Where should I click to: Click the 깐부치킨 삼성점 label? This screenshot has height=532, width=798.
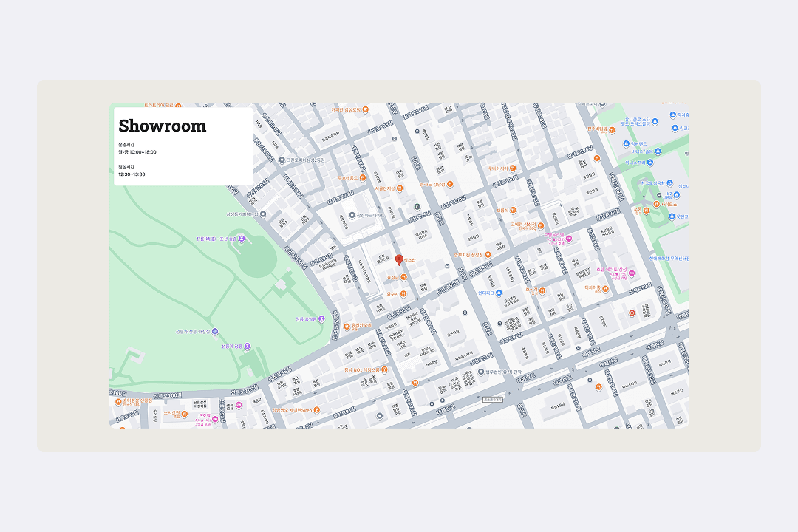click(x=470, y=255)
